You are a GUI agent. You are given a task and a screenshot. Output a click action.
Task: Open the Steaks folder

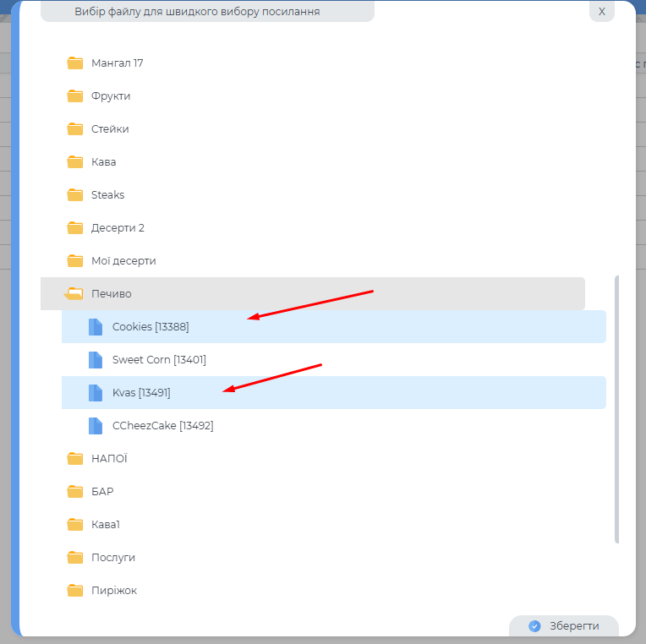click(107, 195)
